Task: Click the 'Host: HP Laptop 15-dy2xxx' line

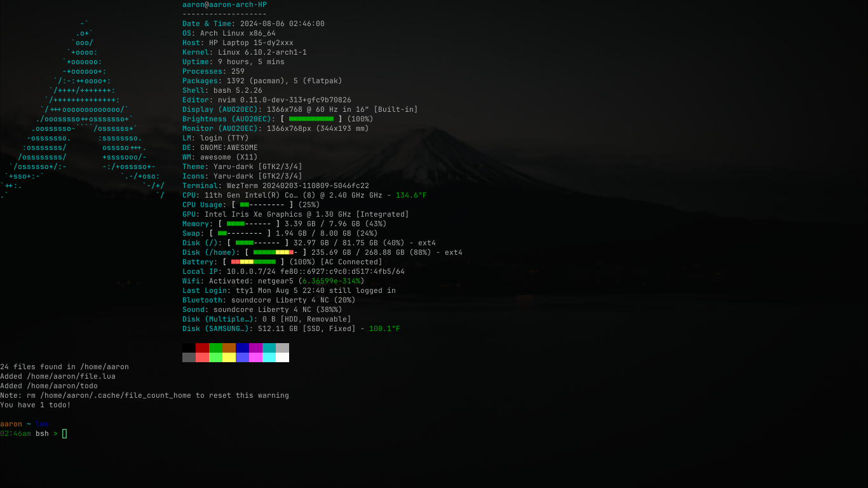Action: 238,43
